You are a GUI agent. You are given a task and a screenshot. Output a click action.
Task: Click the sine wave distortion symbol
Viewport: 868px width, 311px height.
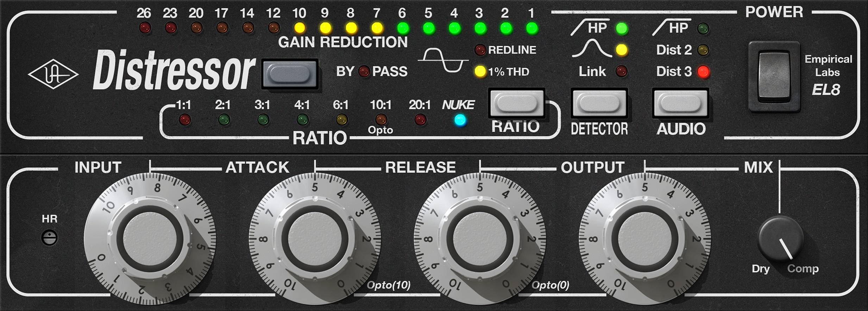point(442,60)
